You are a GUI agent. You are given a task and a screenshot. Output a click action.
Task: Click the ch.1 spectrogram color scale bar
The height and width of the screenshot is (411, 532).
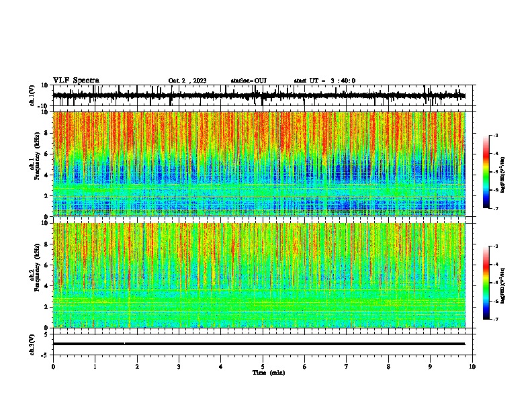[x=486, y=172]
